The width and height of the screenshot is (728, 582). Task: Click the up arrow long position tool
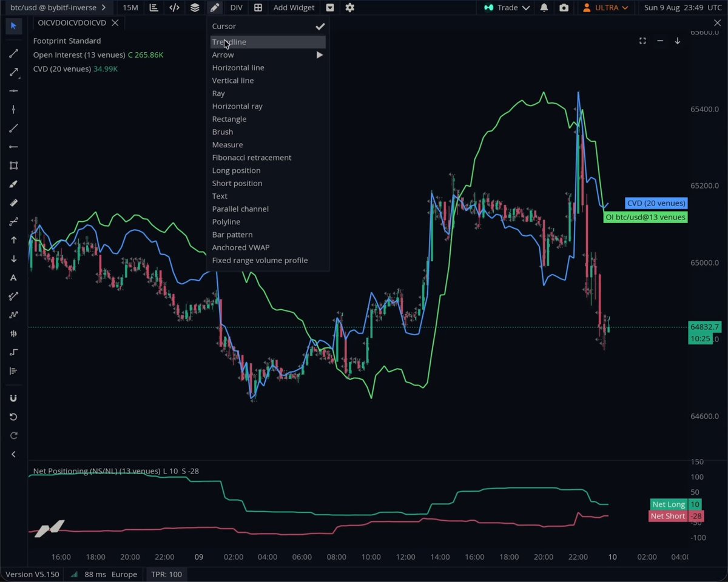13,240
